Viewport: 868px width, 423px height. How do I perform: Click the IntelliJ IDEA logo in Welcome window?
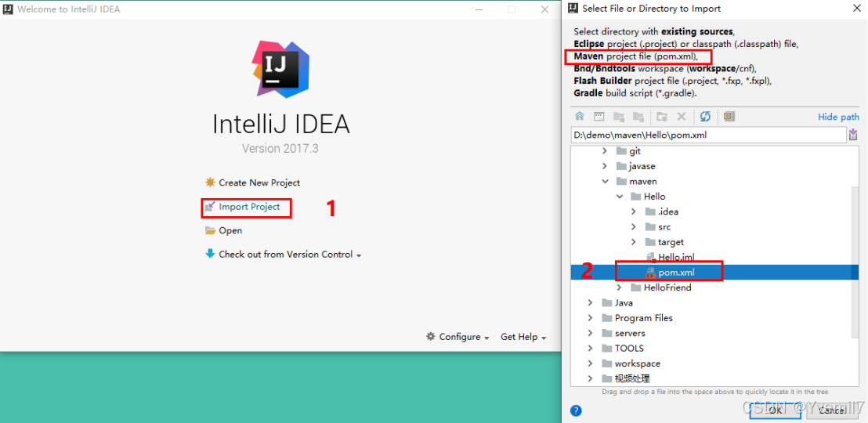(x=280, y=69)
